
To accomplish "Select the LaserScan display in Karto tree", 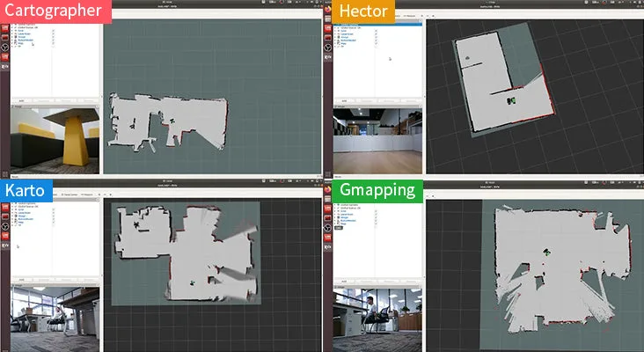I will pyautogui.click(x=25, y=213).
